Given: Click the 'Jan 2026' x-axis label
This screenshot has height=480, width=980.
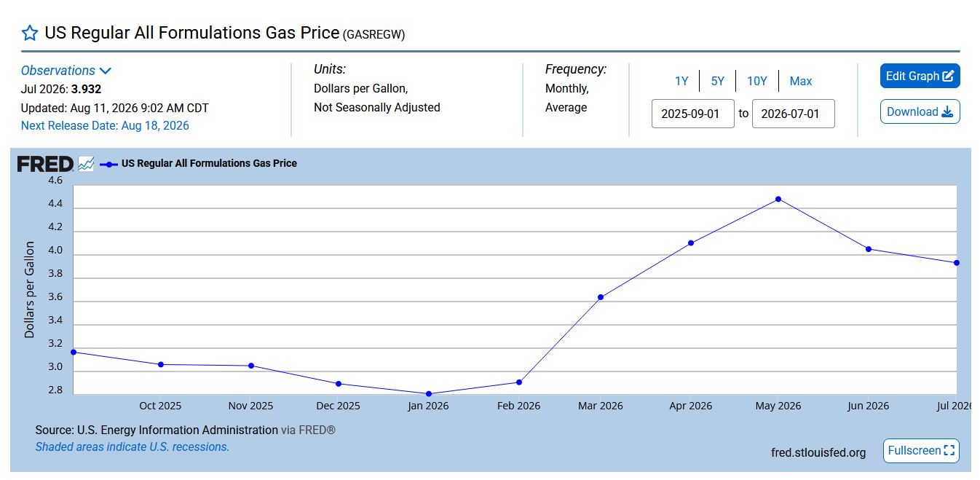Looking at the screenshot, I should 428,406.
